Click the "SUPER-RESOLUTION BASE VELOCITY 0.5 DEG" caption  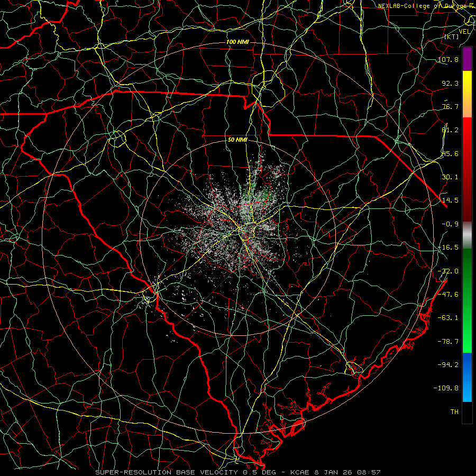(186, 472)
